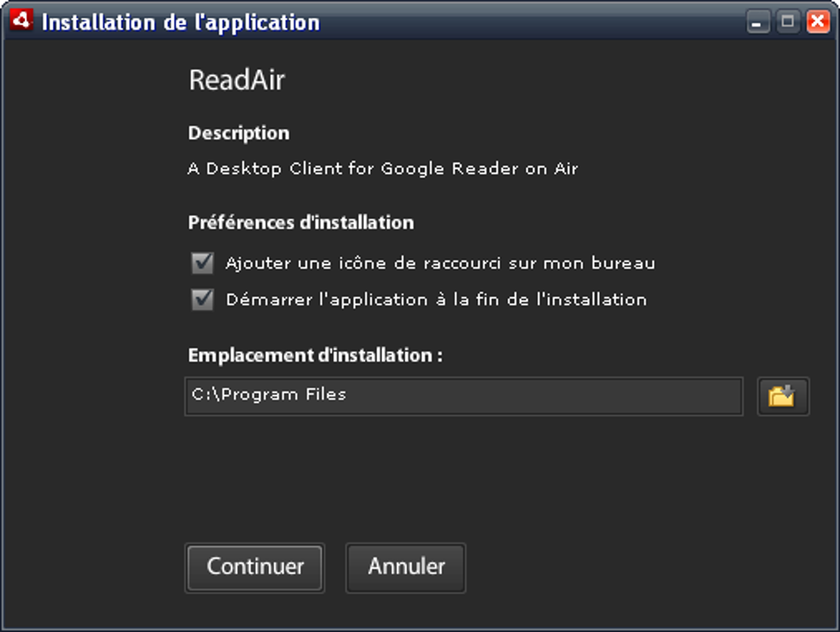
Task: Select the C:\Program Files path text
Action: (269, 395)
